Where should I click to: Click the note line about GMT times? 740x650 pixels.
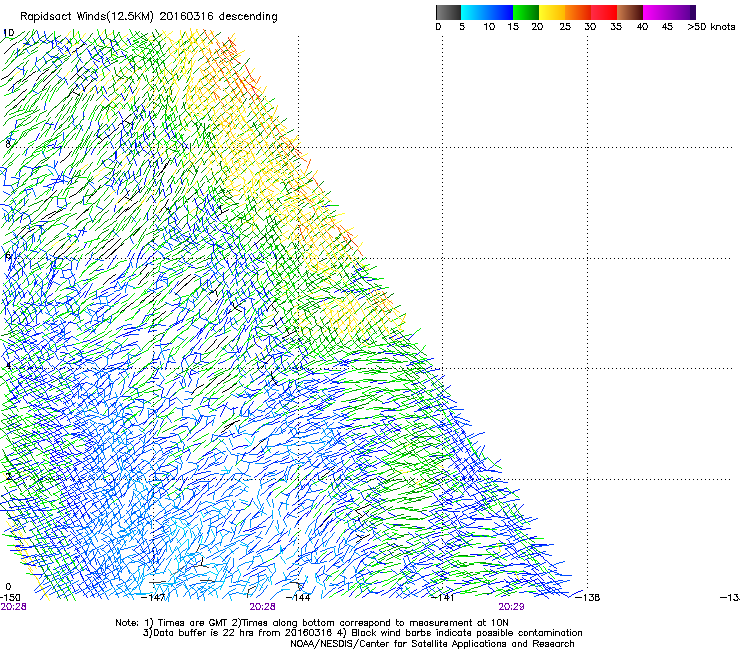tap(312, 623)
